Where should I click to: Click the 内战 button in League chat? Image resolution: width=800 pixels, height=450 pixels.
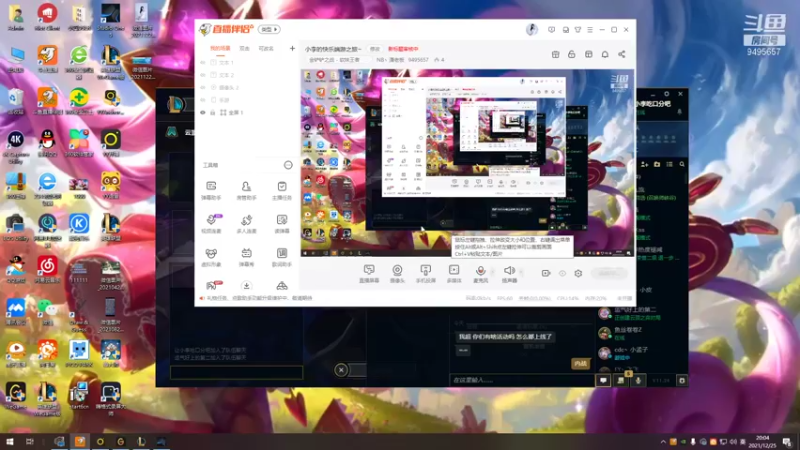coord(580,364)
